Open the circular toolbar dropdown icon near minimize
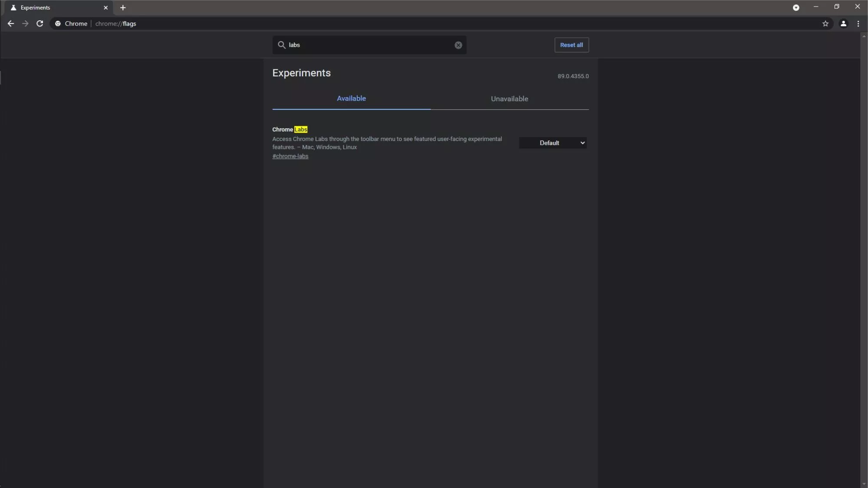Image resolution: width=868 pixels, height=488 pixels. click(x=796, y=7)
